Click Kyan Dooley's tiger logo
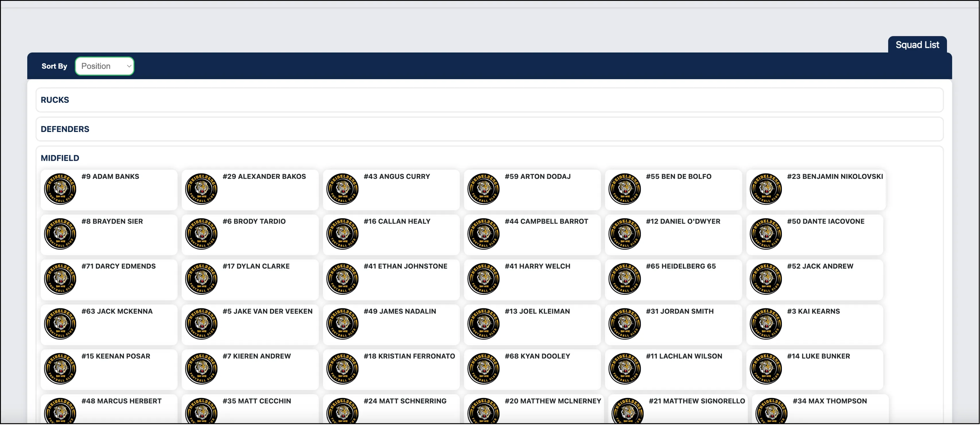Screen dimensions: 980x425 483,369
